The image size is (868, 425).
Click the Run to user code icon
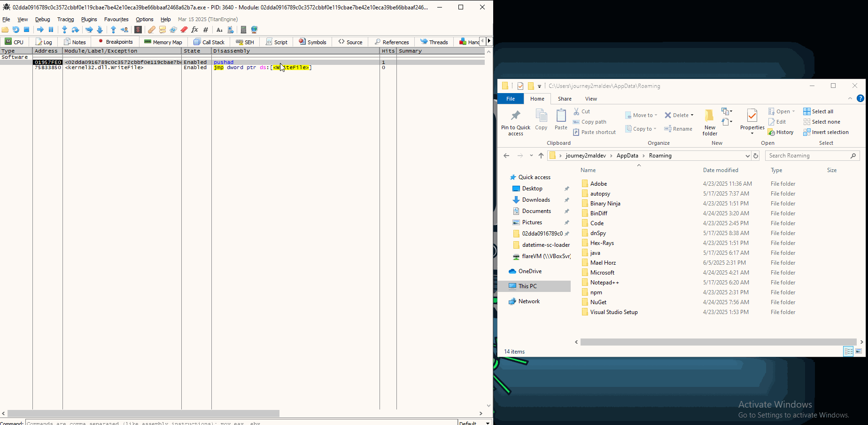pos(124,30)
